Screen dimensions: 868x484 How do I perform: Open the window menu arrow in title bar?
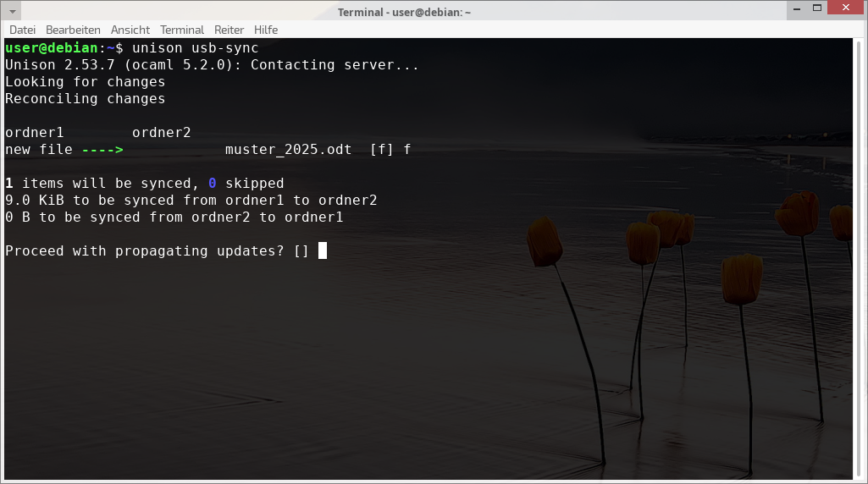click(12, 11)
